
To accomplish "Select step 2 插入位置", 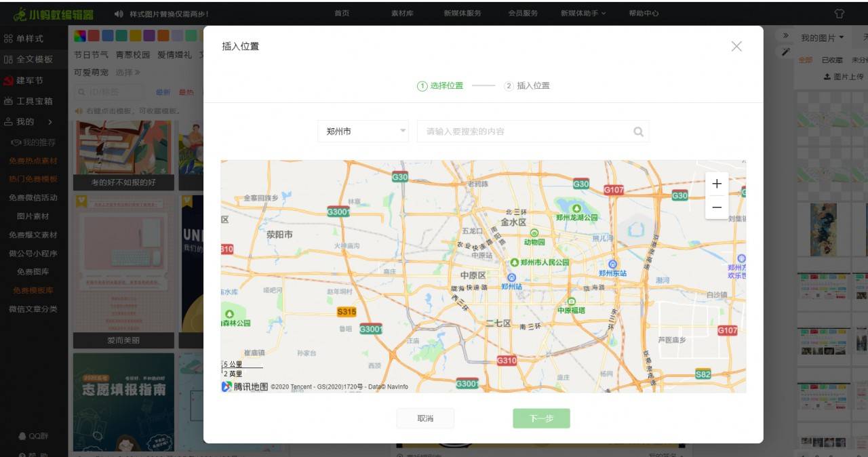I will pyautogui.click(x=527, y=86).
